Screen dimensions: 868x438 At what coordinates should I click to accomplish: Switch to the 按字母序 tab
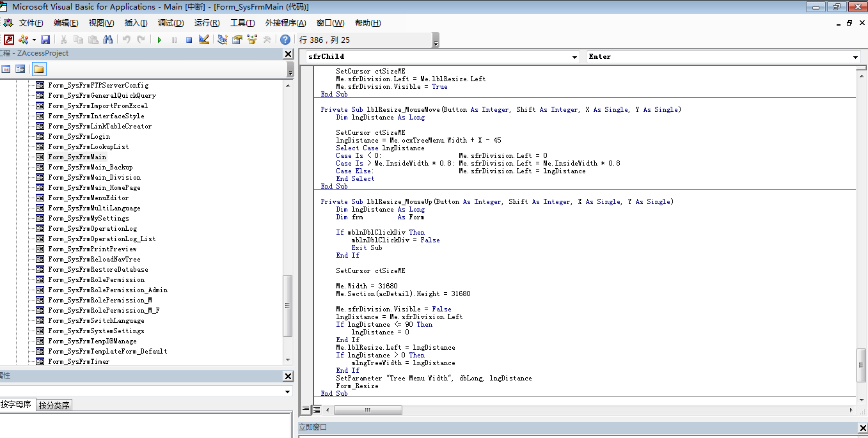(x=16, y=404)
